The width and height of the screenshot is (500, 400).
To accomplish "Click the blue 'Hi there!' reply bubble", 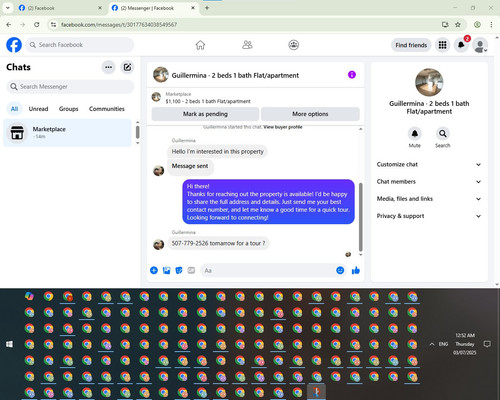I will click(x=268, y=202).
